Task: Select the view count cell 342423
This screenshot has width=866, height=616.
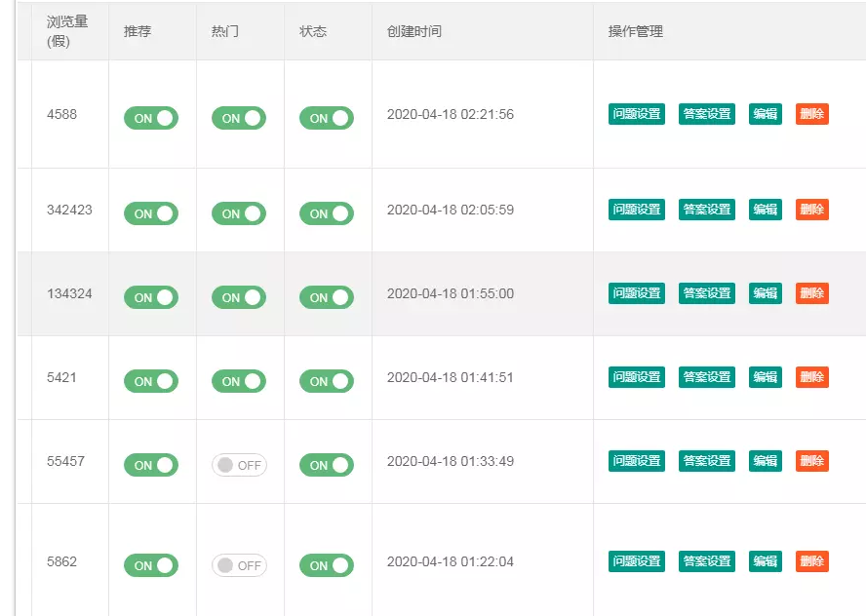Action: click(x=69, y=210)
